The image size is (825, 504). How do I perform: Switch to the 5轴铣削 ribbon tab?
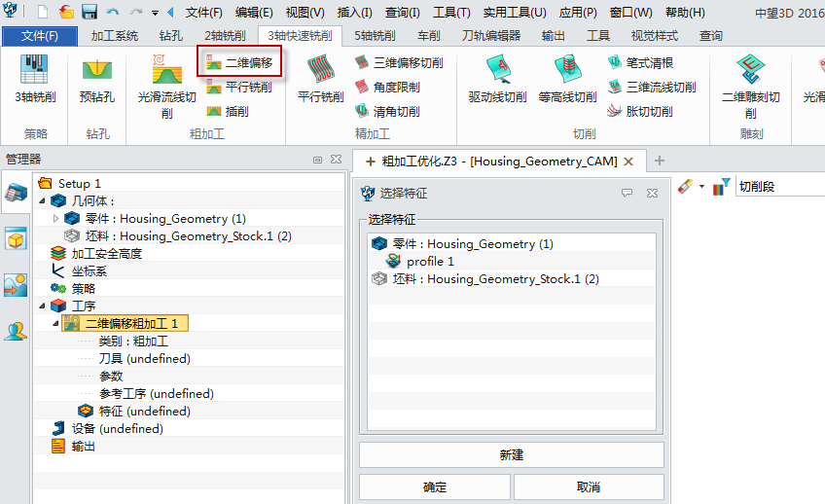(x=375, y=36)
